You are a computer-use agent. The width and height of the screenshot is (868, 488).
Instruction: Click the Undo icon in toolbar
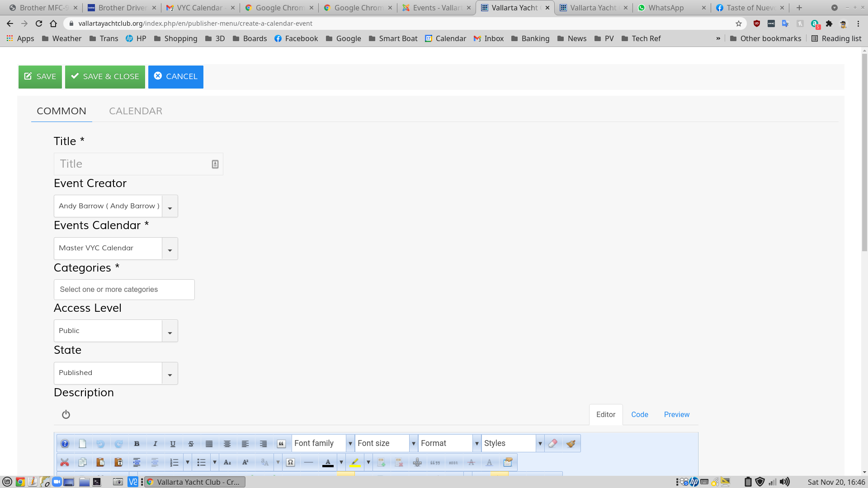[100, 443]
